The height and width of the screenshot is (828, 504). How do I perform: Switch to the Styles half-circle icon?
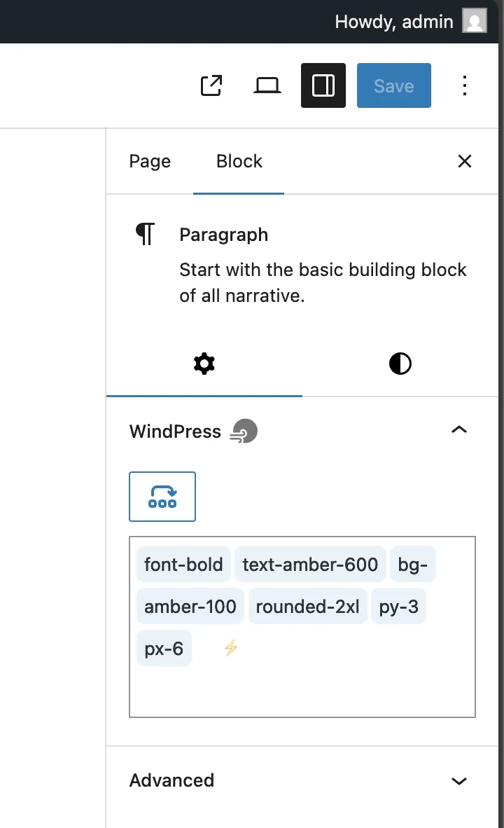pos(400,363)
